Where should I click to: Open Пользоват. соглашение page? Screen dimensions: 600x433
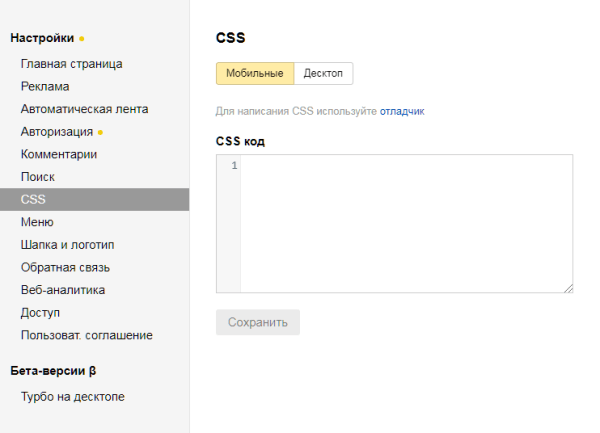pos(86,335)
